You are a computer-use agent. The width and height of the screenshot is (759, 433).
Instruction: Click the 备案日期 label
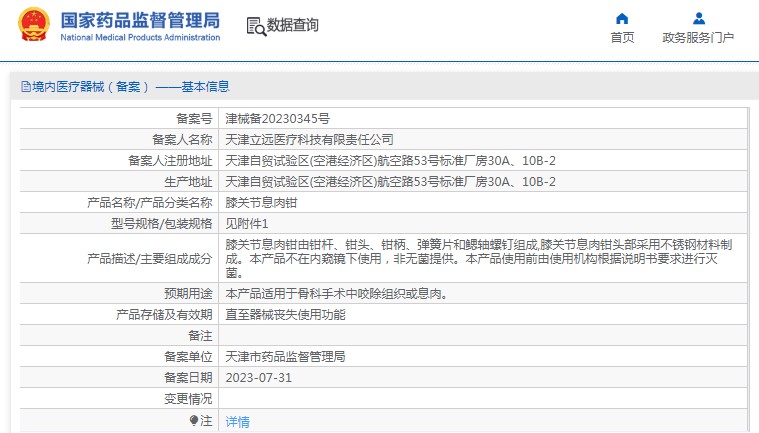tap(188, 378)
